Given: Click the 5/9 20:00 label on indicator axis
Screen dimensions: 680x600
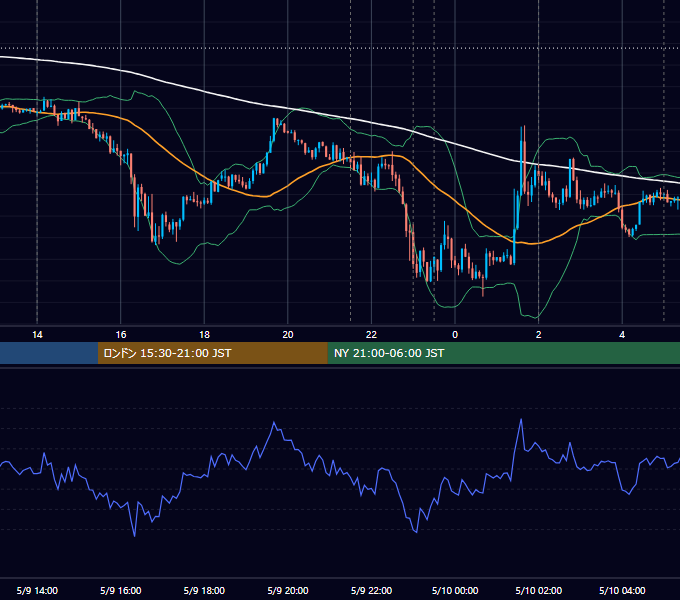Looking at the screenshot, I should (x=288, y=590).
